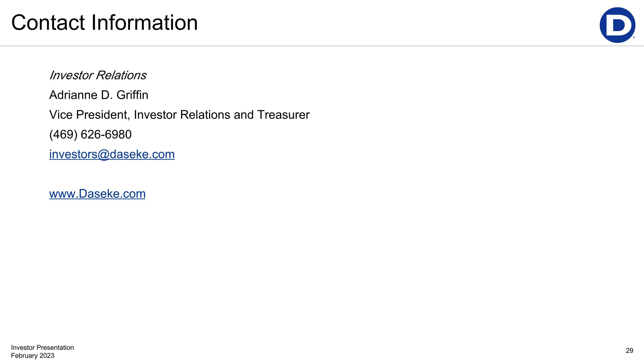Click the (469) area code

tap(63, 134)
